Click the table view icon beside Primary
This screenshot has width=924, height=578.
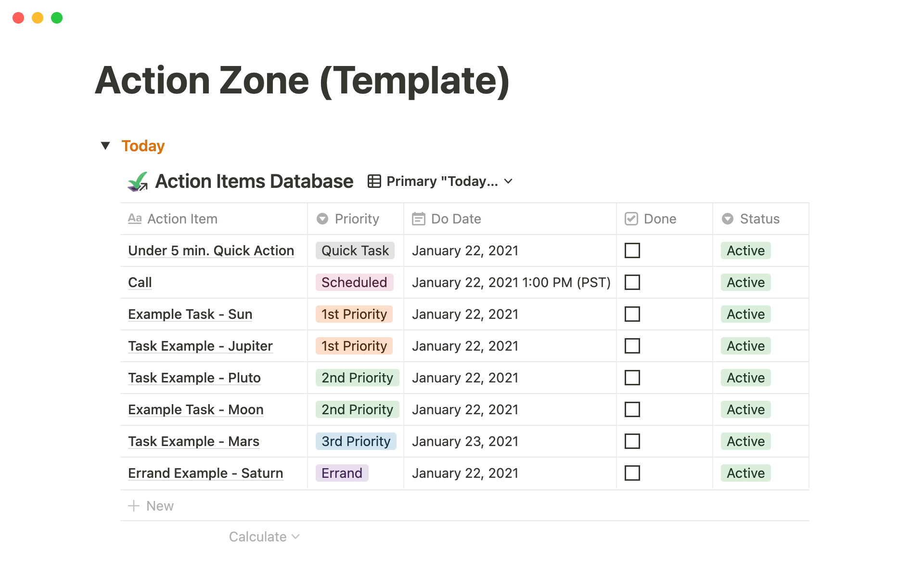(374, 182)
